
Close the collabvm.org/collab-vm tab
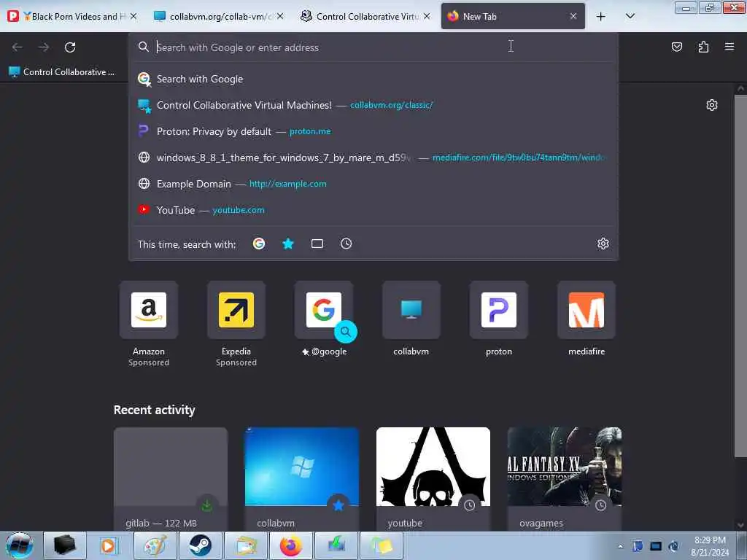pos(280,16)
